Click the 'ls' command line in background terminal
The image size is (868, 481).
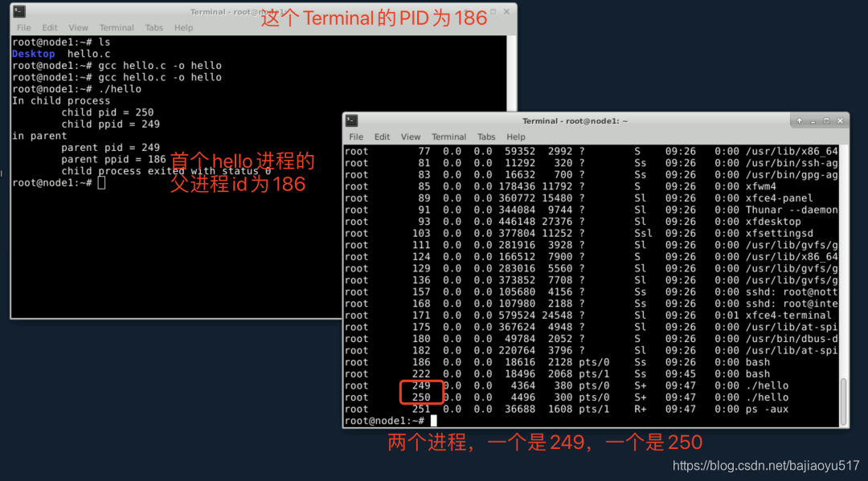pos(61,42)
